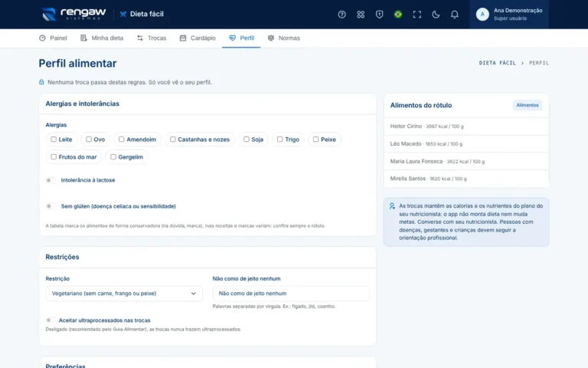This screenshot has height=368, width=588.
Task: Open the Cardápio tab
Action: [198, 38]
